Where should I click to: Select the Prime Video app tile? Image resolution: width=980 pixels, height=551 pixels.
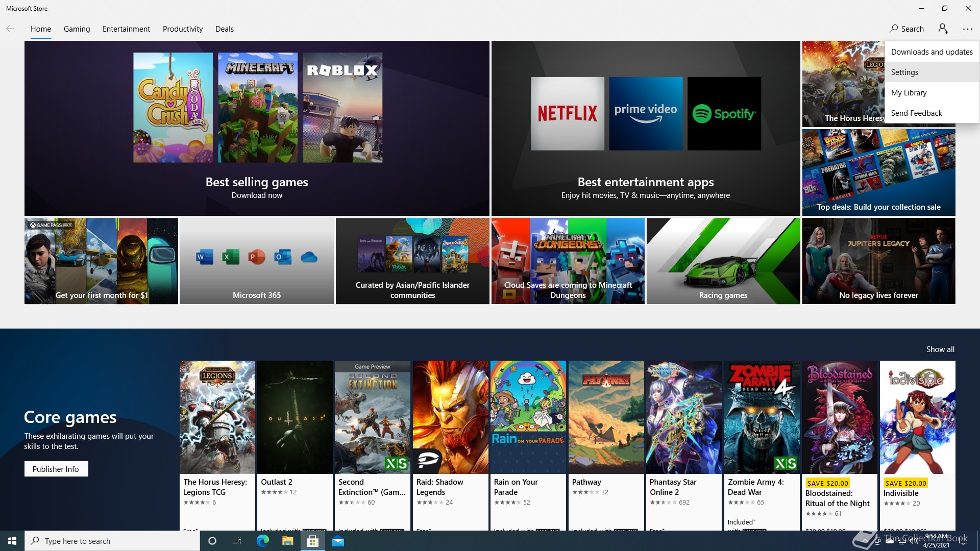[x=646, y=113]
